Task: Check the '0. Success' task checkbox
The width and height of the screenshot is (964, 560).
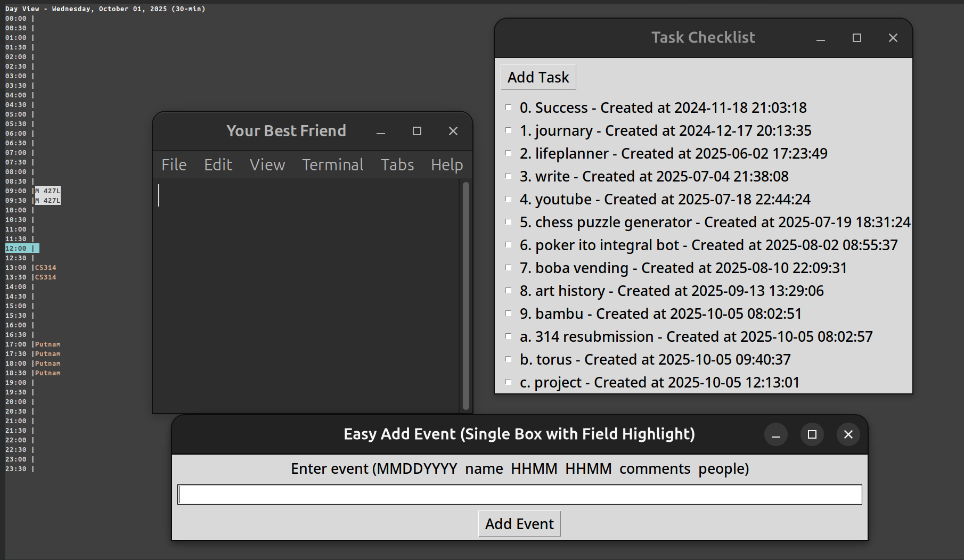Action: click(509, 108)
